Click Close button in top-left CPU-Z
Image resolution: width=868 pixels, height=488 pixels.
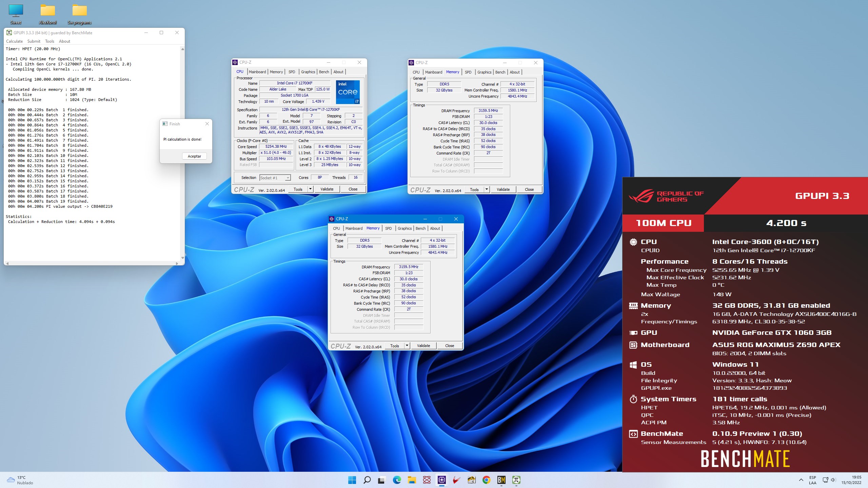click(353, 189)
